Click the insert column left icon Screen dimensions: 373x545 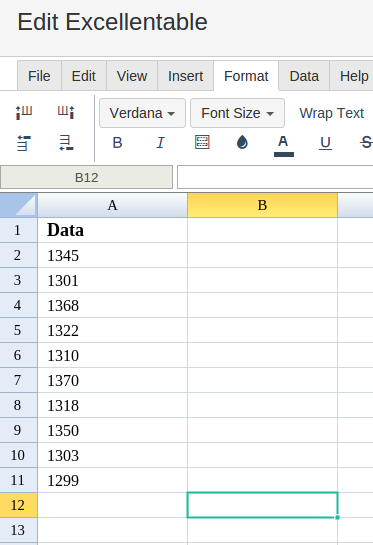(24, 113)
